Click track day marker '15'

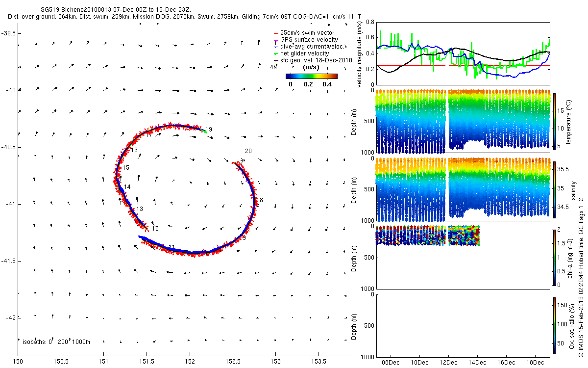126,168
